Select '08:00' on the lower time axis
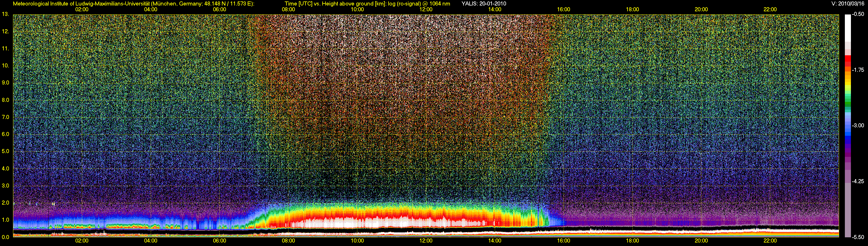 tap(288, 241)
